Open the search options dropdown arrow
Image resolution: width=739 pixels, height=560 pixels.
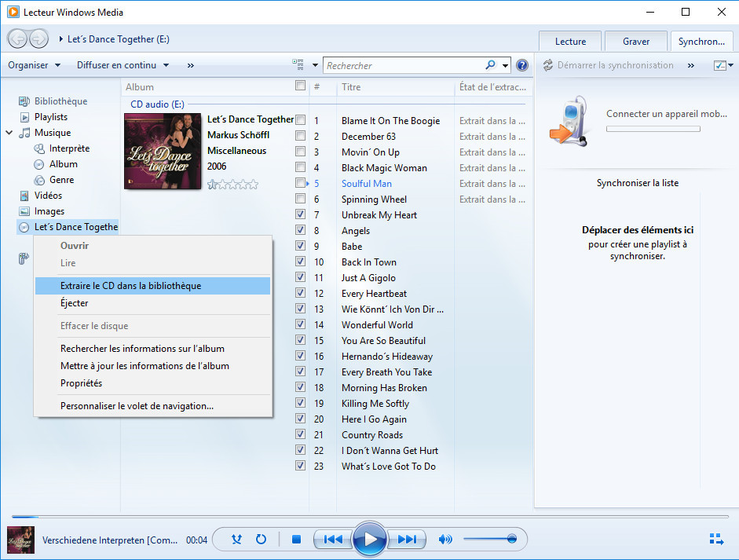(x=505, y=65)
